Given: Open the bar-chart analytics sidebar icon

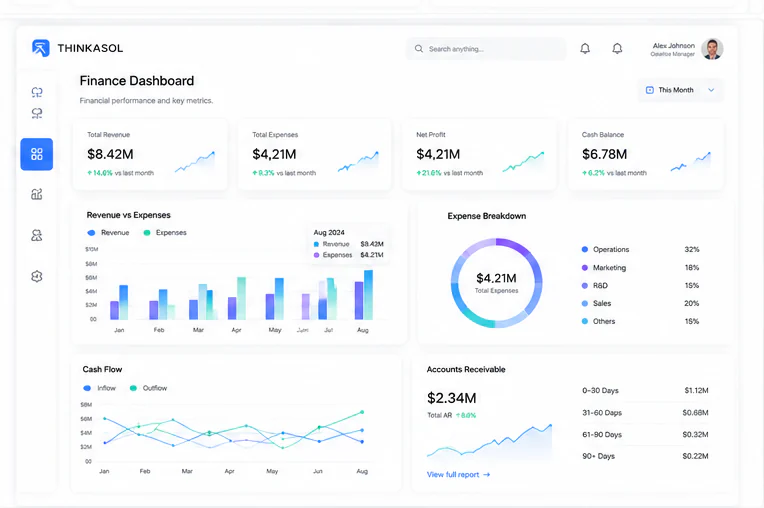Looking at the screenshot, I should click(37, 194).
